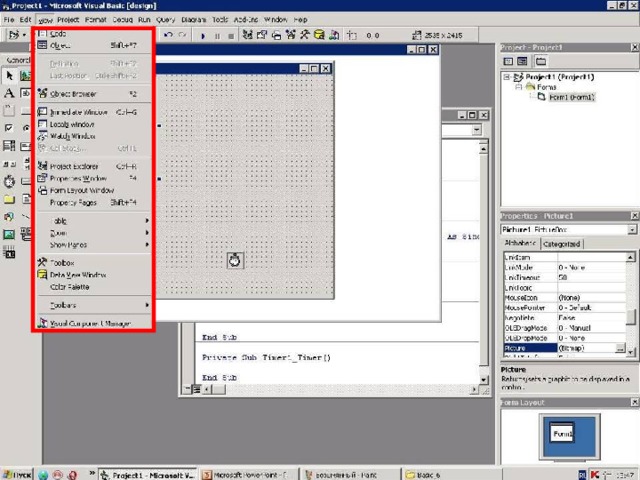Click the Undo toolbar icon

pos(168,36)
